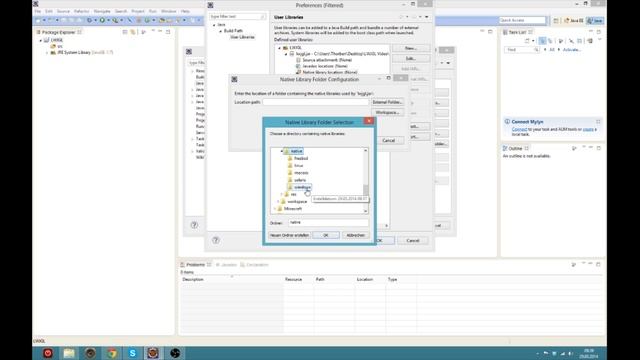Expand the res folder node
Screen dimensions: 640x360
[x=282, y=194]
